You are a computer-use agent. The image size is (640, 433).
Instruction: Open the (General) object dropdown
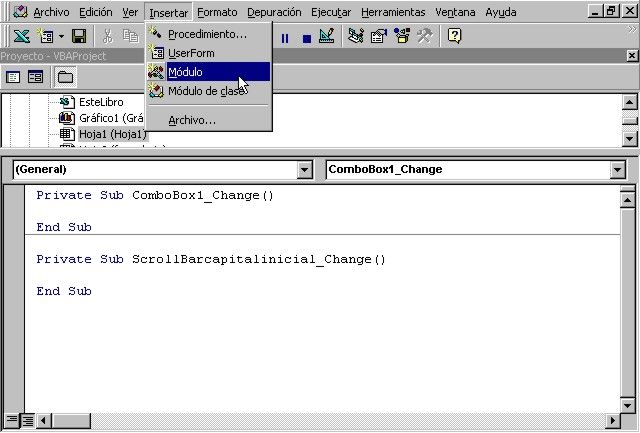tap(304, 169)
